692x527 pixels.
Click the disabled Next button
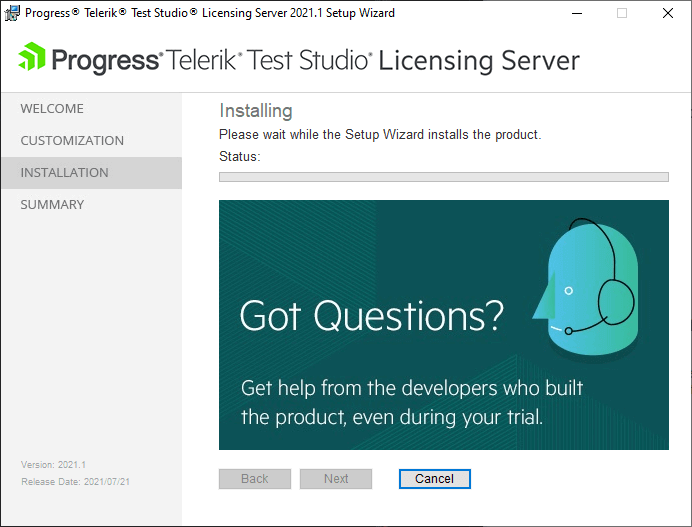pyautogui.click(x=336, y=479)
